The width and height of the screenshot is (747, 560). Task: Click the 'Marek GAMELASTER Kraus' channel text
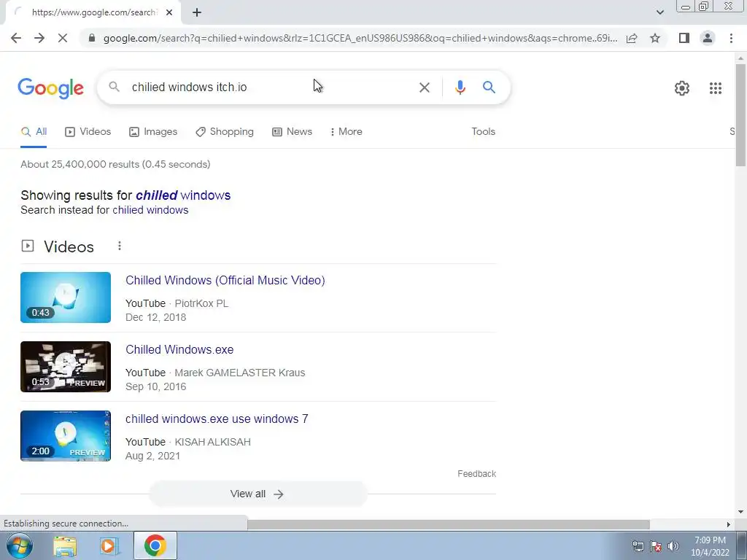tap(239, 373)
